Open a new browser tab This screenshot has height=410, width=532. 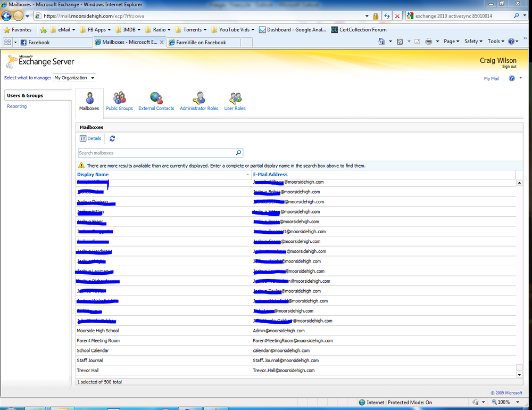point(247,43)
